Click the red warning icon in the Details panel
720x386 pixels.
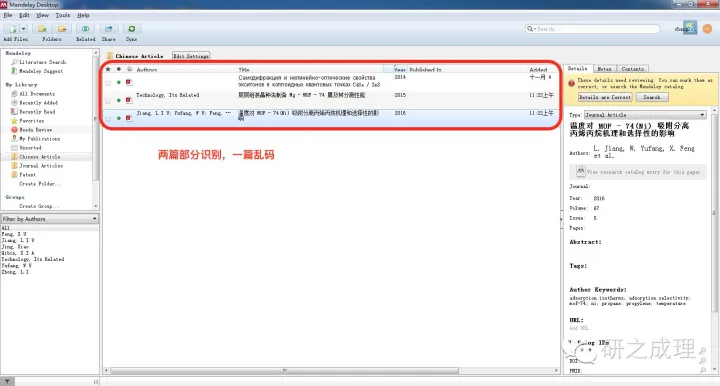point(571,83)
